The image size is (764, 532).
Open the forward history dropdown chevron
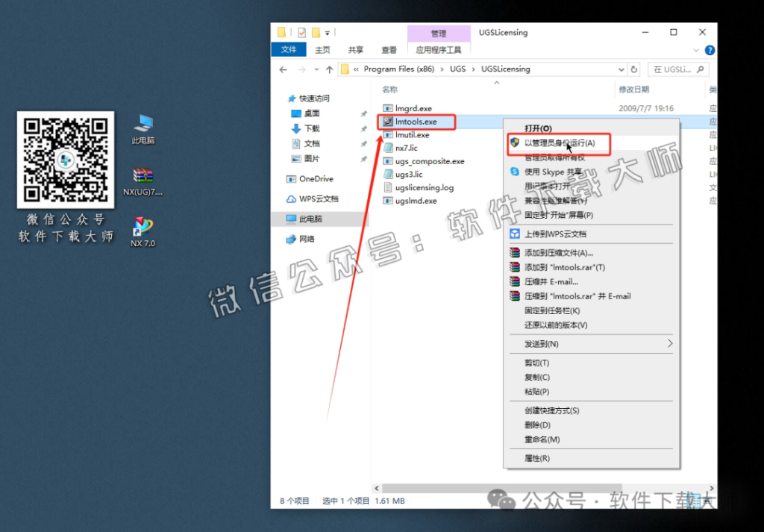click(x=316, y=69)
